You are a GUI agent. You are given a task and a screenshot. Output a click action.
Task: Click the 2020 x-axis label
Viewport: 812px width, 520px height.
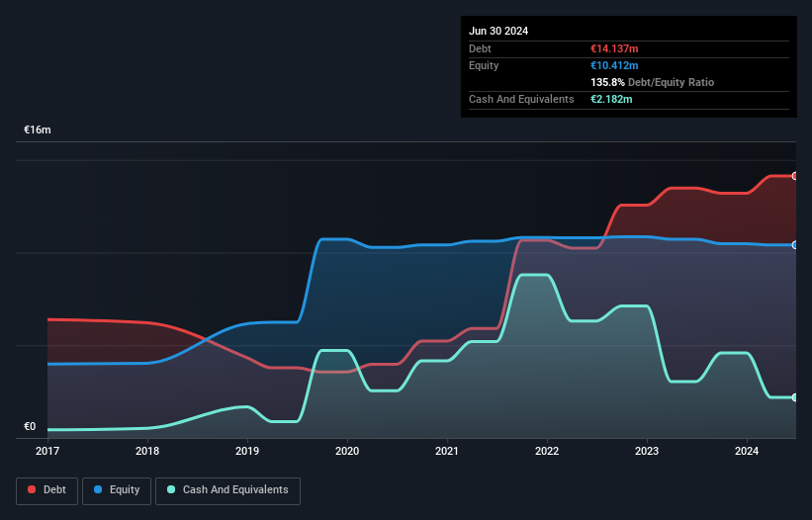(x=347, y=451)
